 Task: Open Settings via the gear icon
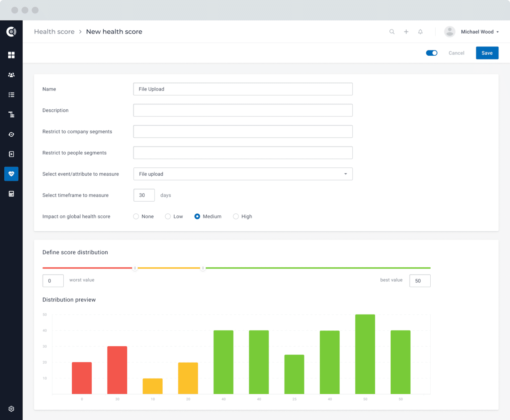point(11,409)
